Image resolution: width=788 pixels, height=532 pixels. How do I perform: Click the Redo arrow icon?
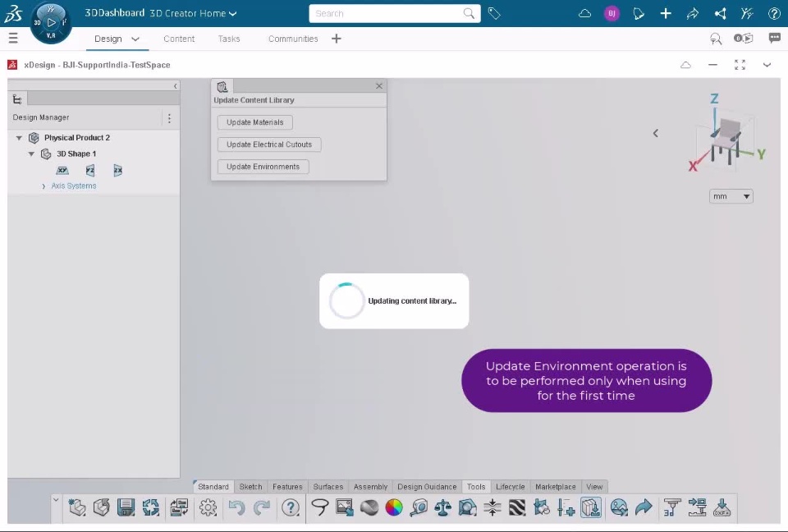click(x=261, y=507)
